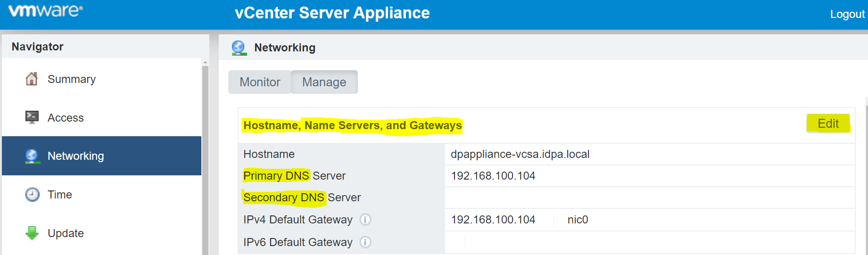
Task: Click the Update green arrow icon
Action: [x=32, y=233]
